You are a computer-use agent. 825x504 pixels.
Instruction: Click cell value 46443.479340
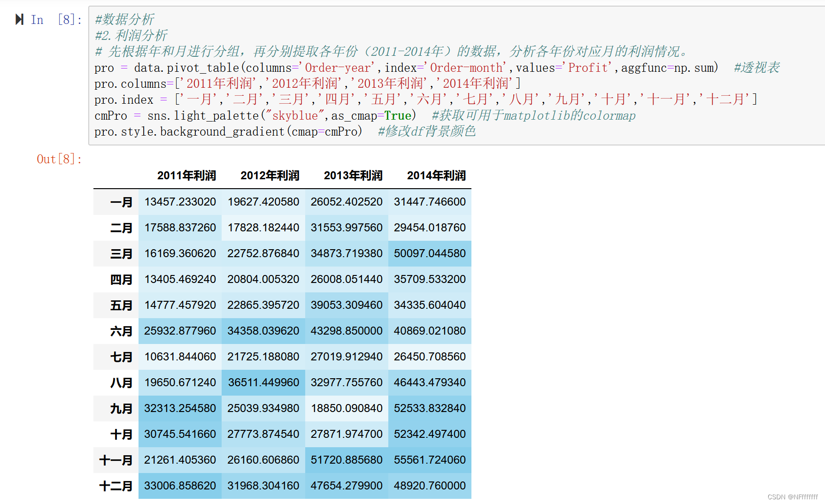coord(430,382)
